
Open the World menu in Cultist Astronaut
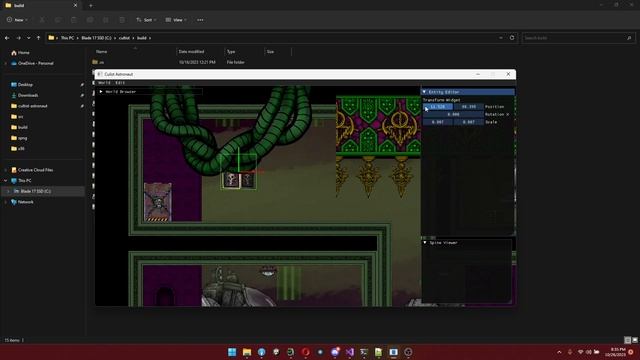pos(104,83)
